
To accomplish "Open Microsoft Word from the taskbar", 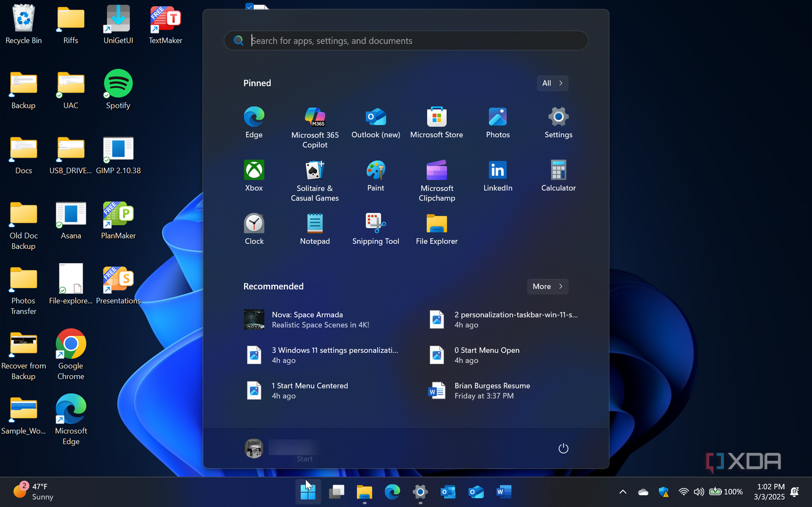I will point(503,491).
